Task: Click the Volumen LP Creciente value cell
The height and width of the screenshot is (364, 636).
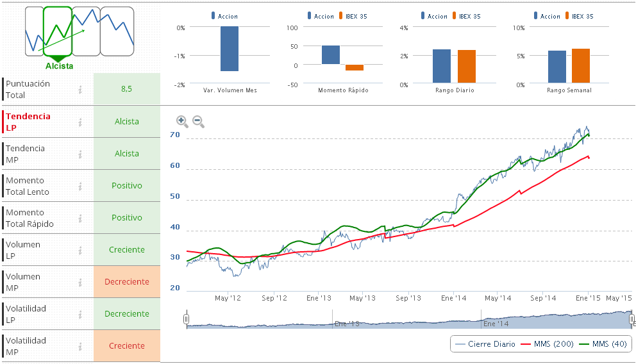Action: pyautogui.click(x=127, y=250)
